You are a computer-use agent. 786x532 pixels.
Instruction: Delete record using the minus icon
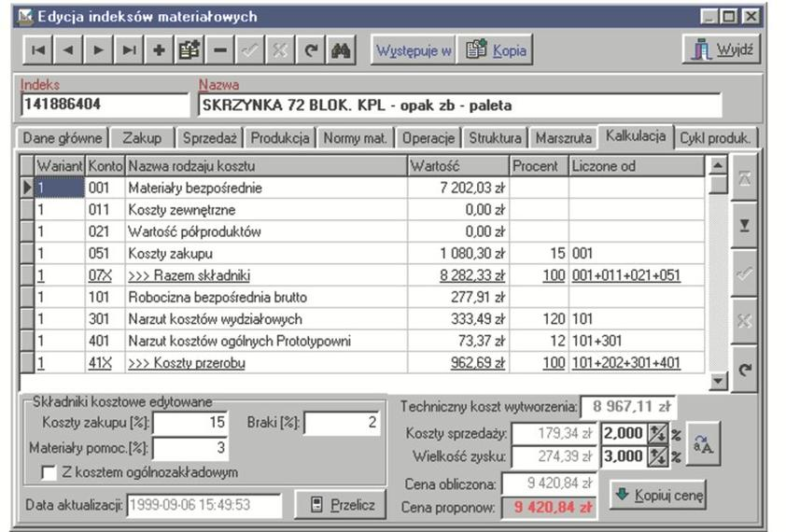(x=219, y=50)
